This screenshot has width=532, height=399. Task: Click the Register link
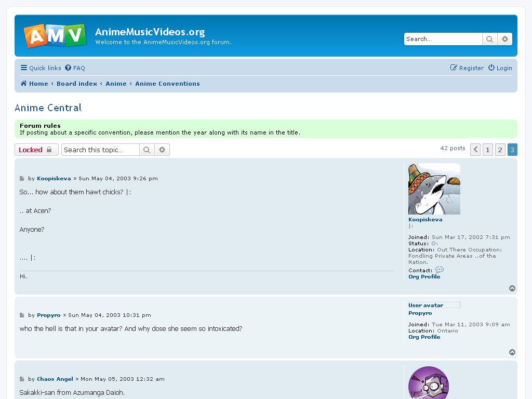pyautogui.click(x=467, y=68)
